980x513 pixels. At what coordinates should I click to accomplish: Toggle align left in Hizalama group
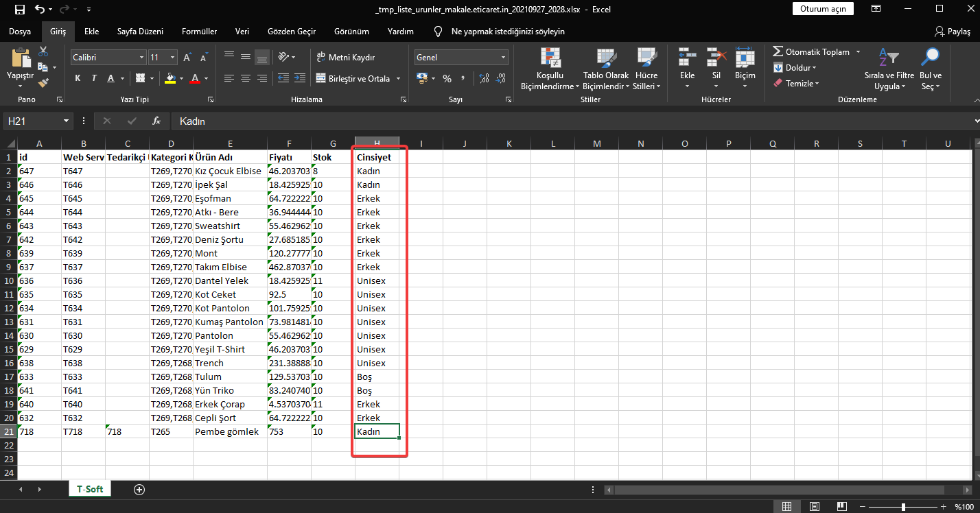(229, 78)
